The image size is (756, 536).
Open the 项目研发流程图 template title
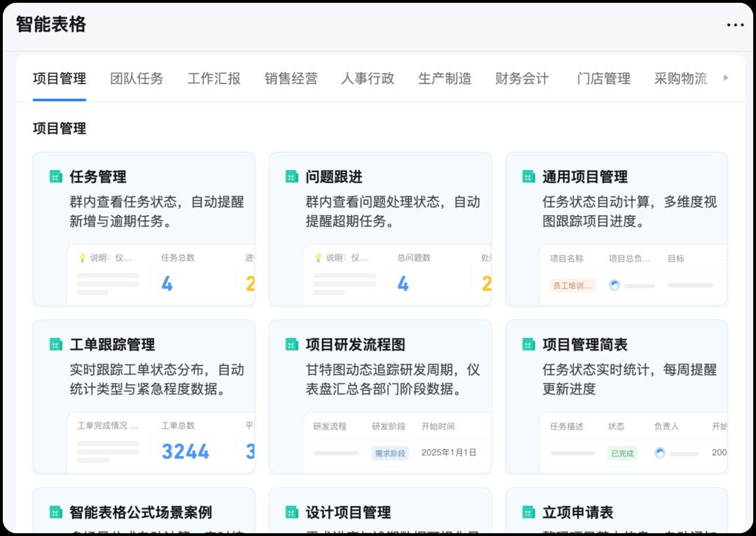tap(356, 345)
